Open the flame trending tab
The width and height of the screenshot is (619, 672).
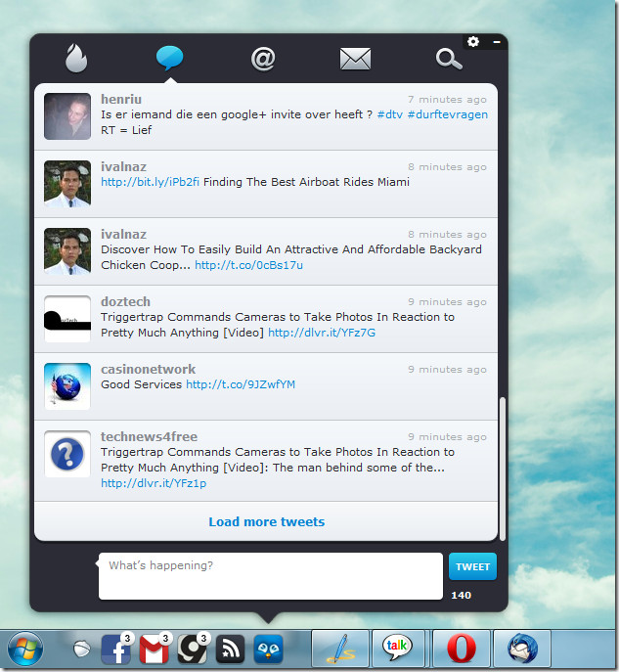click(76, 58)
